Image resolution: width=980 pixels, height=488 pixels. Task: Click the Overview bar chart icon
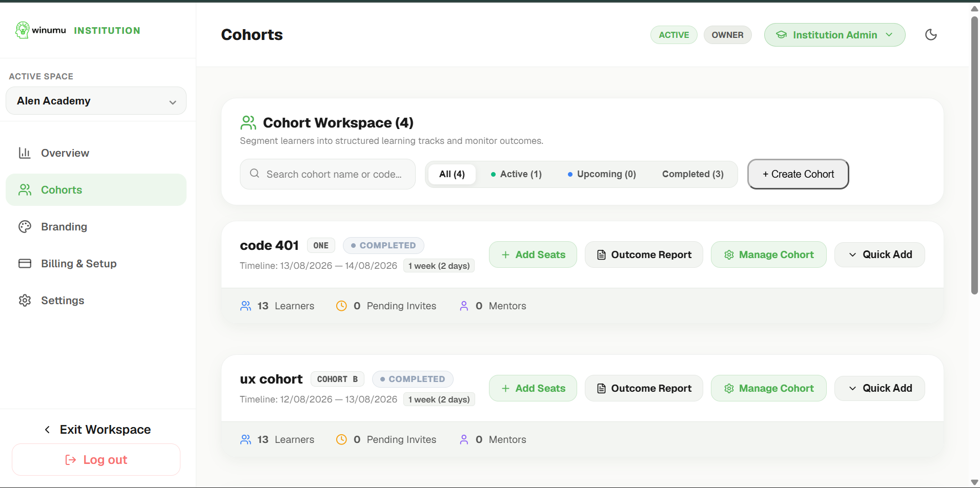click(25, 153)
